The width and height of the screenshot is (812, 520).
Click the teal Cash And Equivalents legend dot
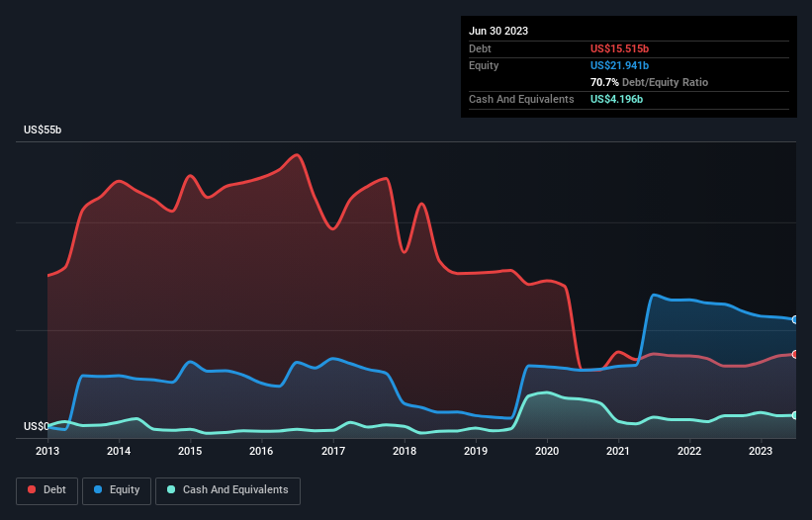point(171,489)
